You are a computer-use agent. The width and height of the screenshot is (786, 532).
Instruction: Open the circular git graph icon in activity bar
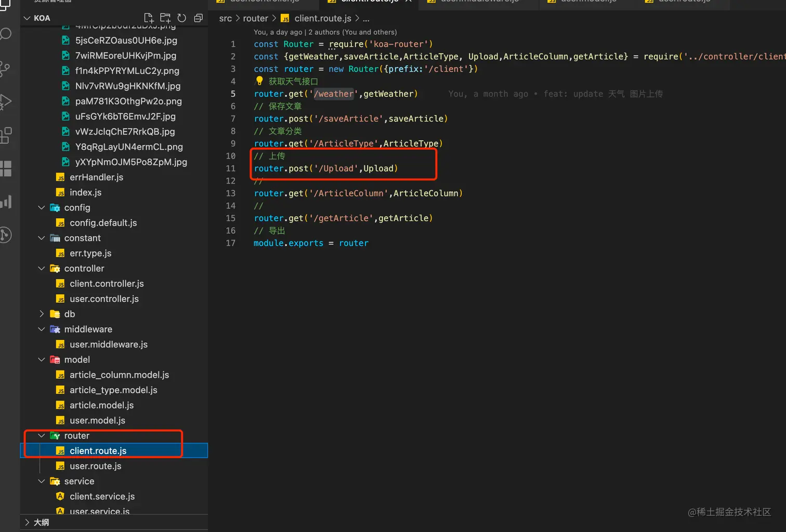pos(6,235)
